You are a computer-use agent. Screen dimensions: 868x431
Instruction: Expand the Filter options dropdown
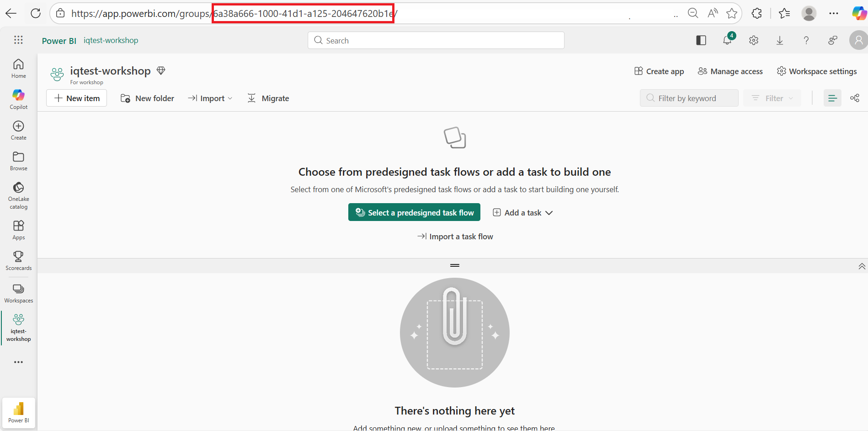(x=772, y=97)
